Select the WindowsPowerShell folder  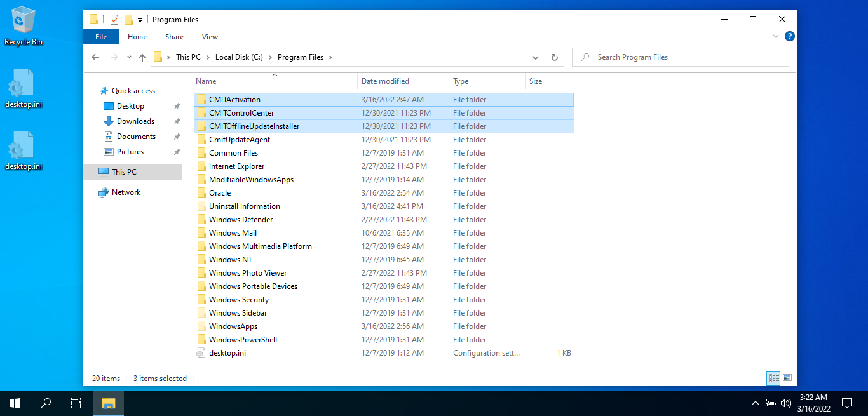(x=383, y=340)
